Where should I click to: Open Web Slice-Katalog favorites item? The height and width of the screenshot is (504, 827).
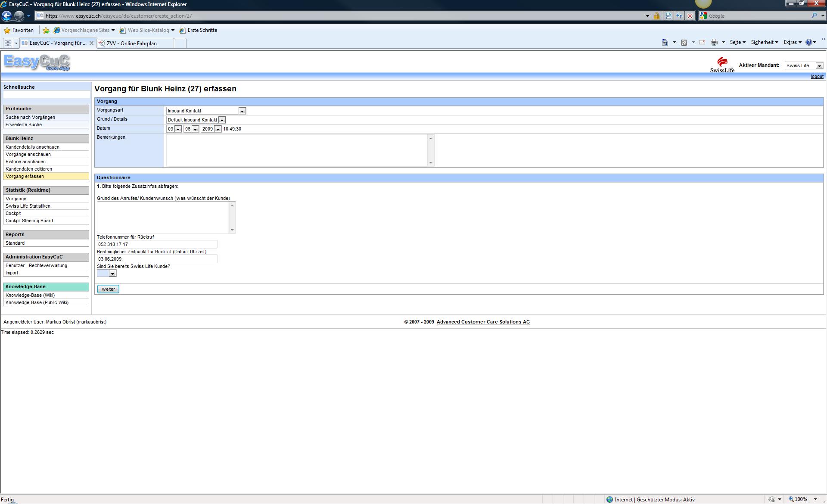coord(147,30)
